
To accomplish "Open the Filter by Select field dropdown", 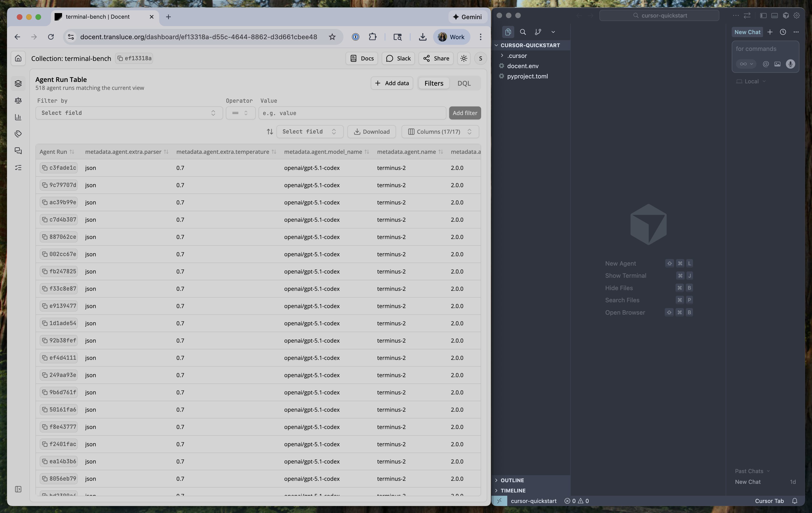I will coord(129,113).
